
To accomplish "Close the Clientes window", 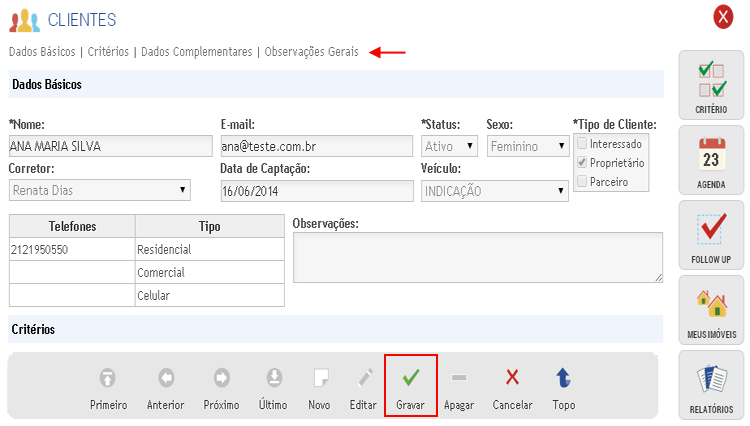I will pos(723,17).
